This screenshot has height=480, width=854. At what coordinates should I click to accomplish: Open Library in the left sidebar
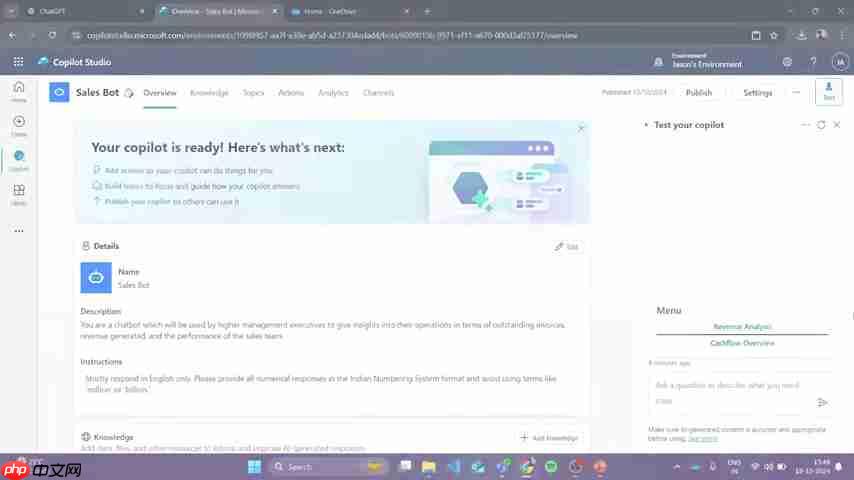(x=19, y=195)
